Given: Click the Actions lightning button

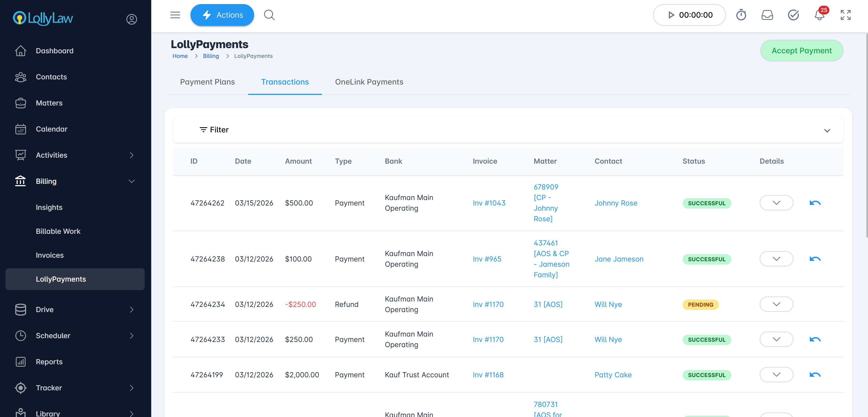Looking at the screenshot, I should 222,15.
